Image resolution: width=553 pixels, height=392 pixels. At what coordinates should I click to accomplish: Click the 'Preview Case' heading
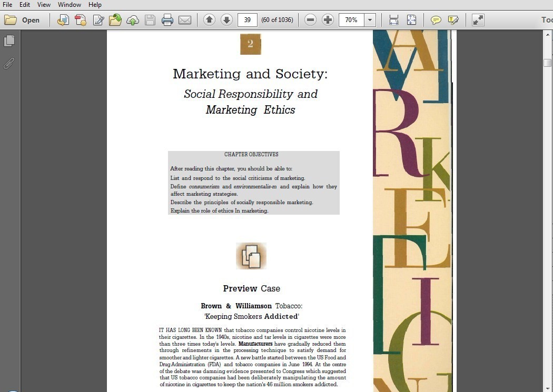(251, 288)
